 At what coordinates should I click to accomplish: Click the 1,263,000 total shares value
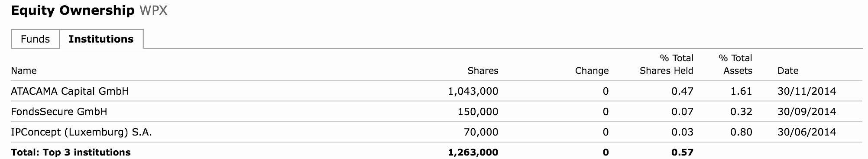pos(473,152)
